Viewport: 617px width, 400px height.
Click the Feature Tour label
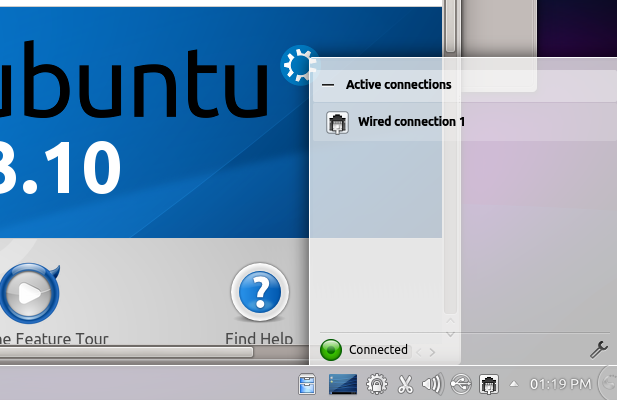[x=54, y=339]
